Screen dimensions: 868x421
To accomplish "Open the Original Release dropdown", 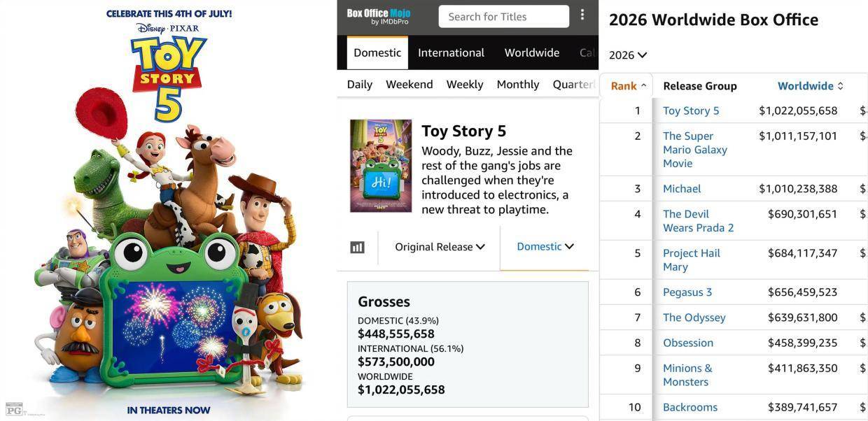I will point(440,247).
